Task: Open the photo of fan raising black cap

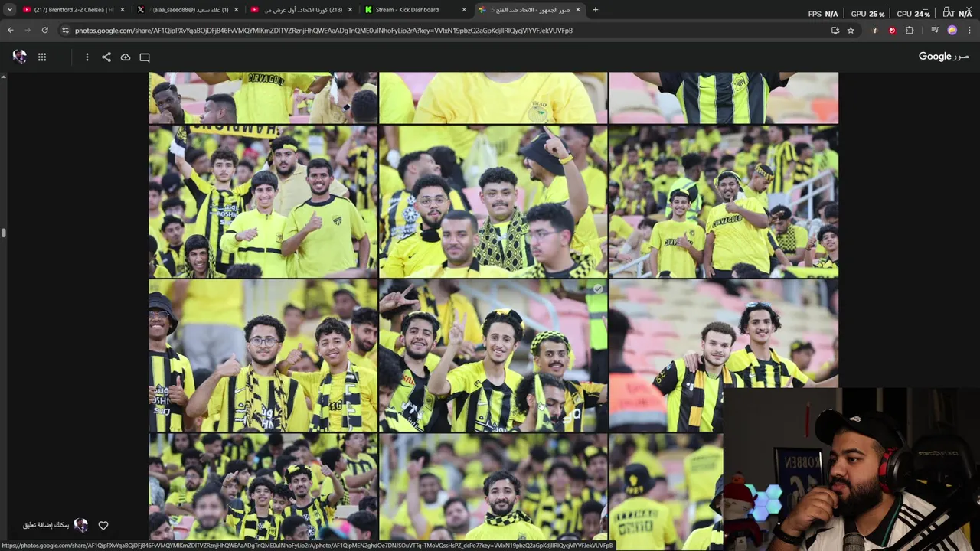Action: coord(493,201)
